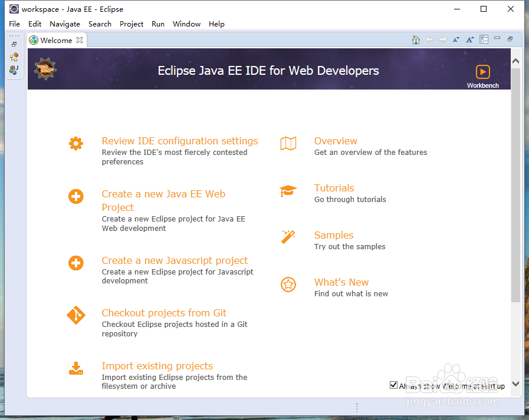Open Create a new Java EE Web Project link
This screenshot has width=529, height=420.
coord(163,200)
